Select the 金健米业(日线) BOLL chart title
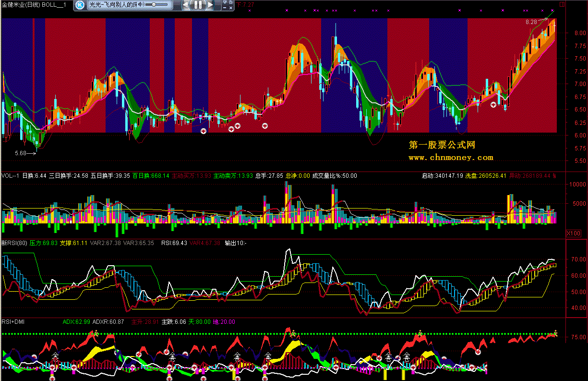Viewport: 588px width, 381px height. tap(34, 4)
